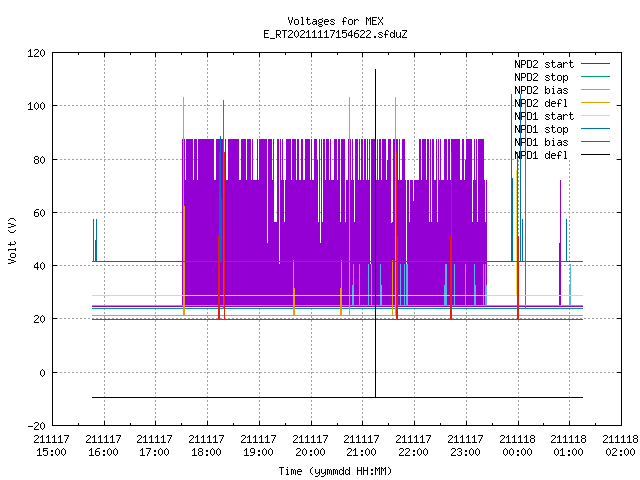Image resolution: width=640 pixels, height=480 pixels.
Task: Click the flat black NPD1 defl line near -10 V
Action: coord(337,397)
